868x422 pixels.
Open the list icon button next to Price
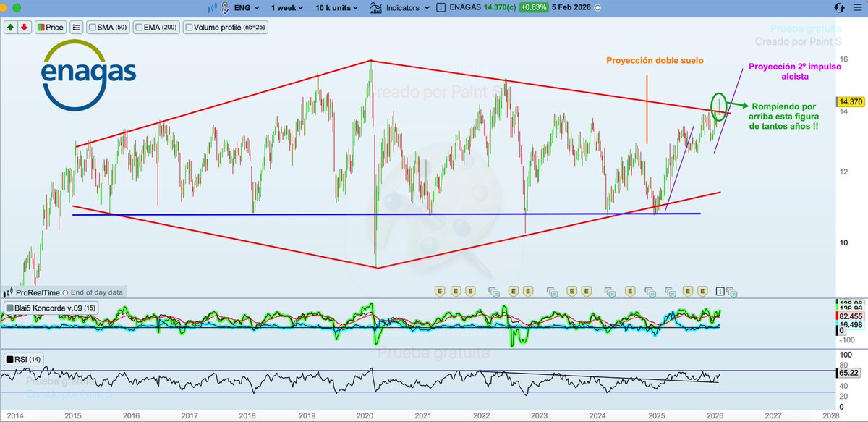coord(76,28)
